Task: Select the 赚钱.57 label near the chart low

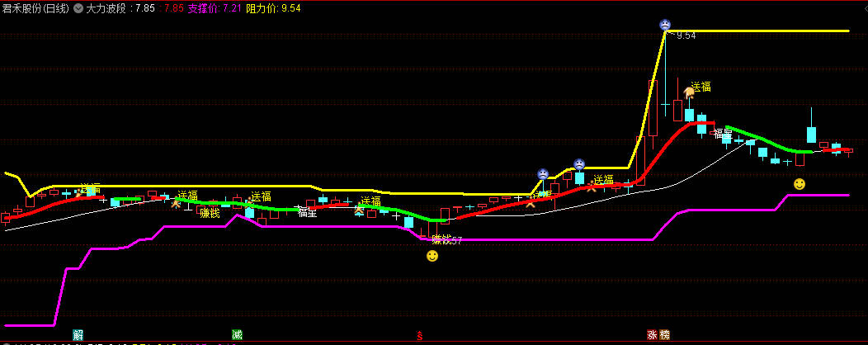Action: click(x=446, y=240)
